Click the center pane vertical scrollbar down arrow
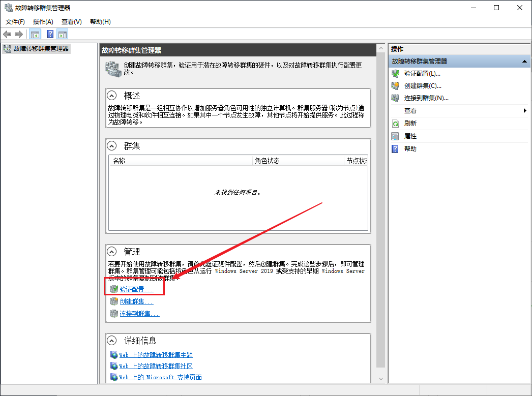 point(380,378)
